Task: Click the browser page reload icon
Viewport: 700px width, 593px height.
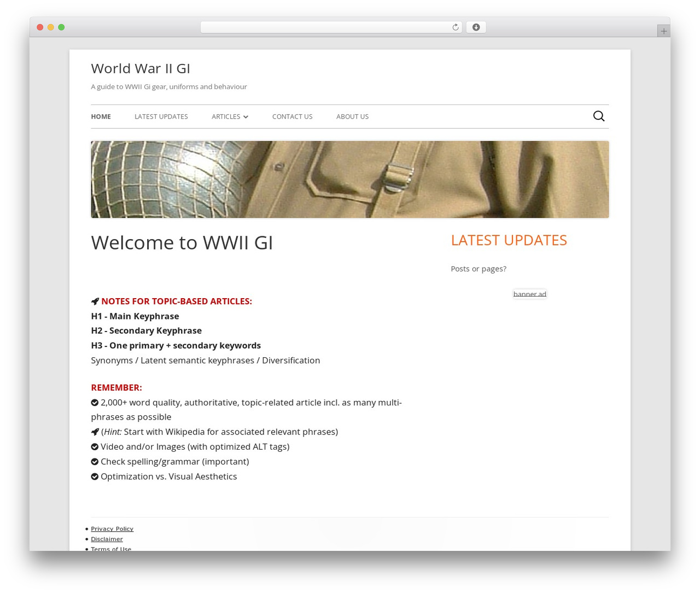Action: point(455,27)
